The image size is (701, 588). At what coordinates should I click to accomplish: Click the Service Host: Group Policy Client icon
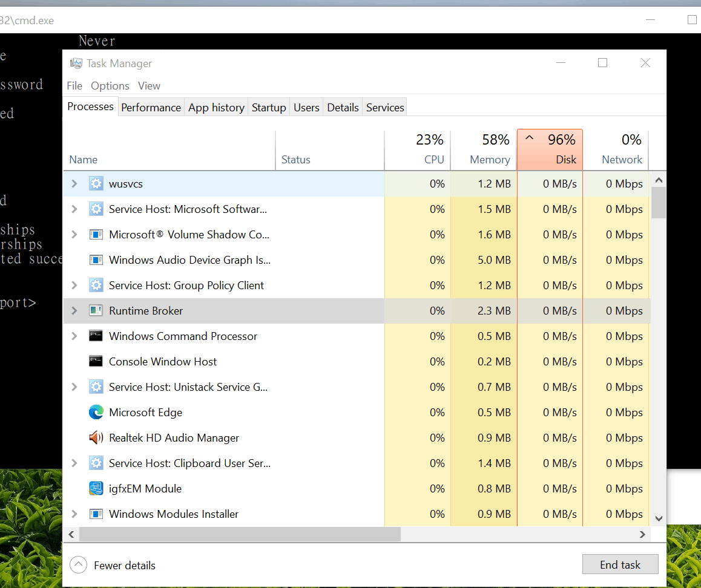pyautogui.click(x=96, y=286)
